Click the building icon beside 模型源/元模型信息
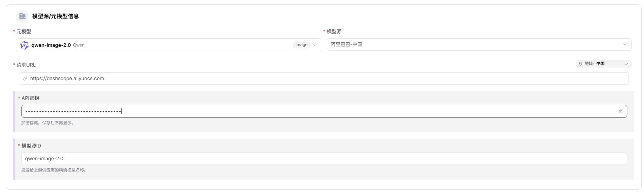 [22, 16]
